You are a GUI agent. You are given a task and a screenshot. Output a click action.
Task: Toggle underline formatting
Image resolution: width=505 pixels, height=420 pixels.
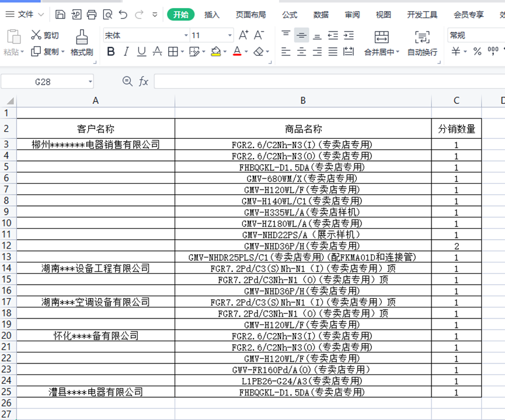pos(141,51)
